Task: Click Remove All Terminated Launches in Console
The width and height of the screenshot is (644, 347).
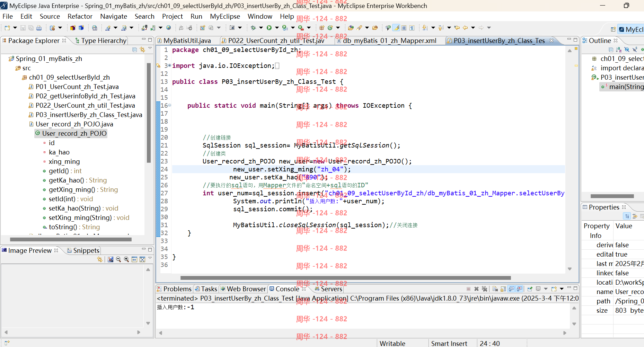Action: (485, 289)
